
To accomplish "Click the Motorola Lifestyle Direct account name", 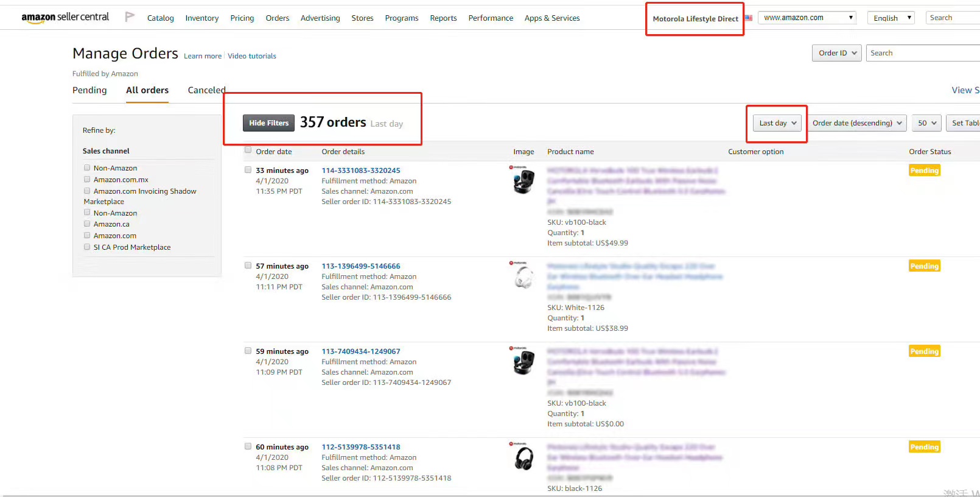I will [x=695, y=19].
